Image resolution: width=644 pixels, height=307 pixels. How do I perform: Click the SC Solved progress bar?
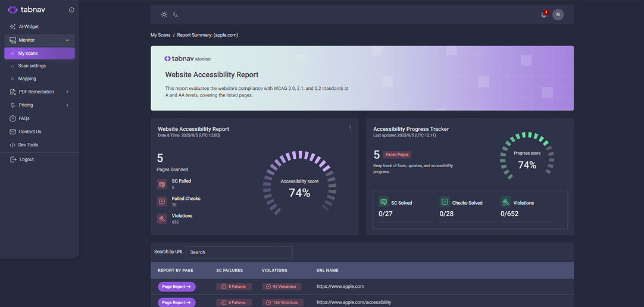pos(406,222)
